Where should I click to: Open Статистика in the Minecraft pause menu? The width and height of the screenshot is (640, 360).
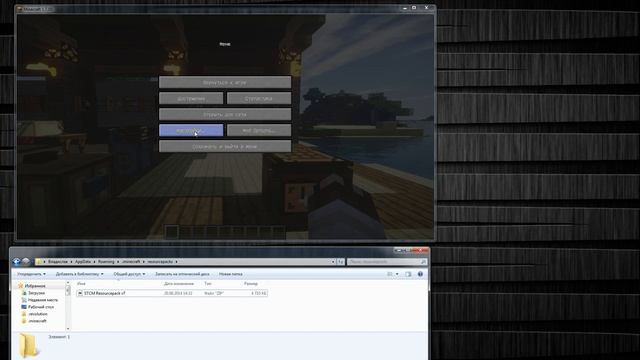pos(259,98)
